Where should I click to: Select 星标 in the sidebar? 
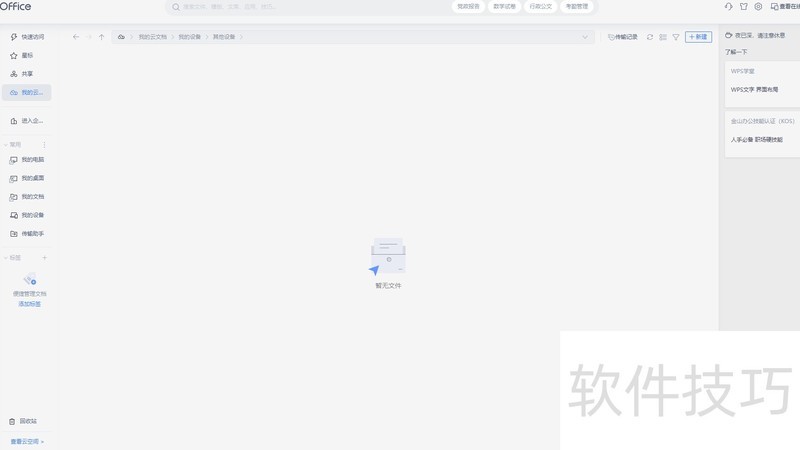27,55
